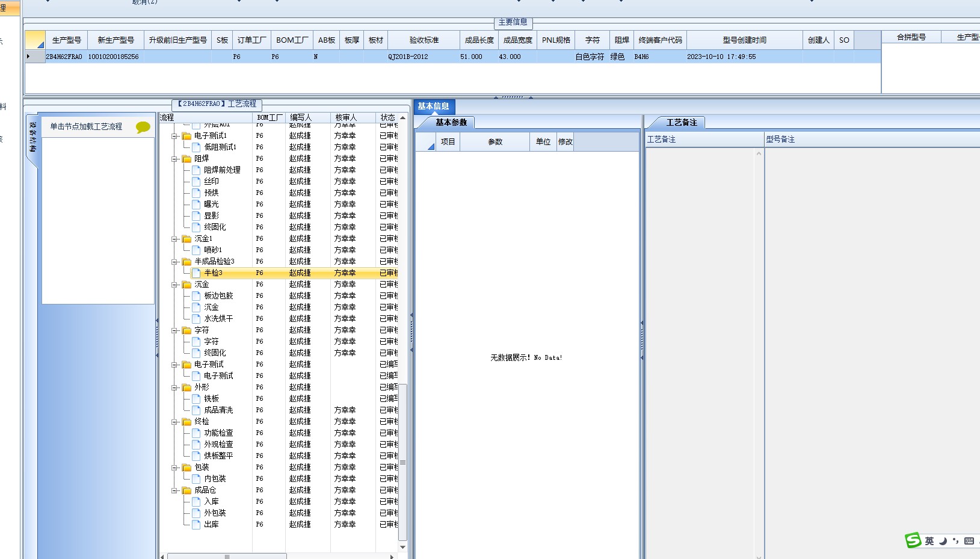Select the 出库 process step
The width and height of the screenshot is (980, 559).
tap(211, 525)
